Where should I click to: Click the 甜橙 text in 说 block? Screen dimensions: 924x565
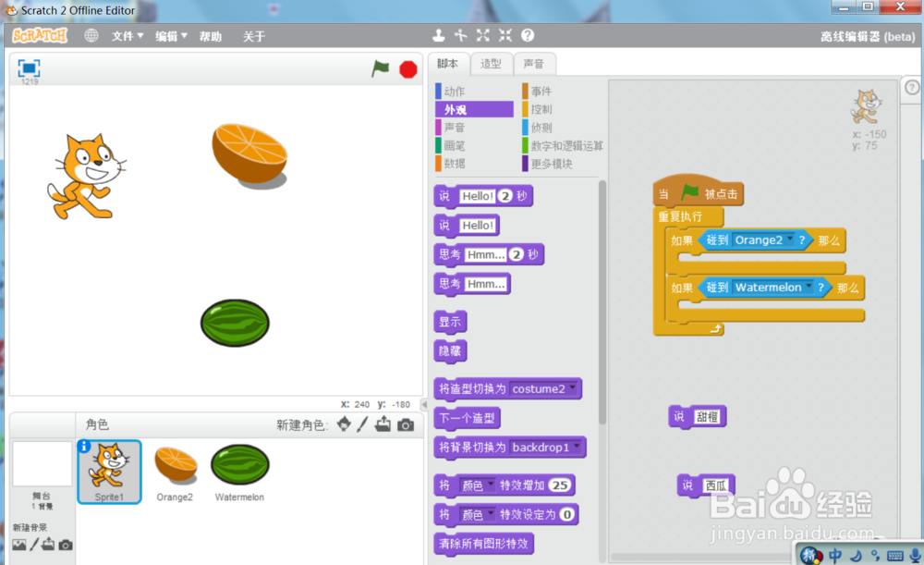707,417
